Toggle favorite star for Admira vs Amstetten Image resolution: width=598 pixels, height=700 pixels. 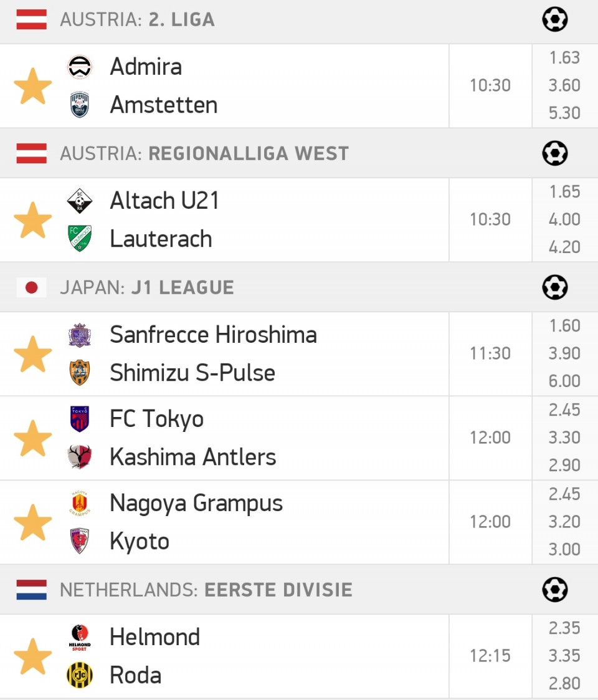[x=33, y=86]
